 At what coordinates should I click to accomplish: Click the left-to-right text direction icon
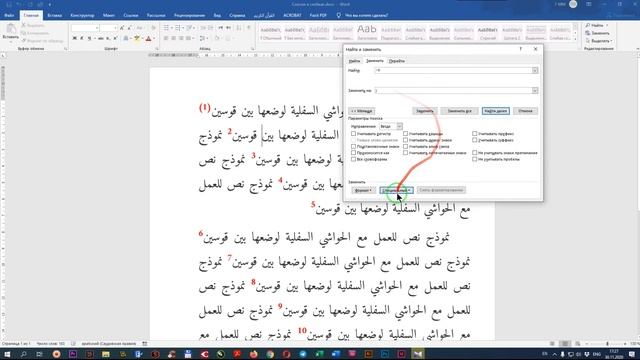tap(221, 28)
